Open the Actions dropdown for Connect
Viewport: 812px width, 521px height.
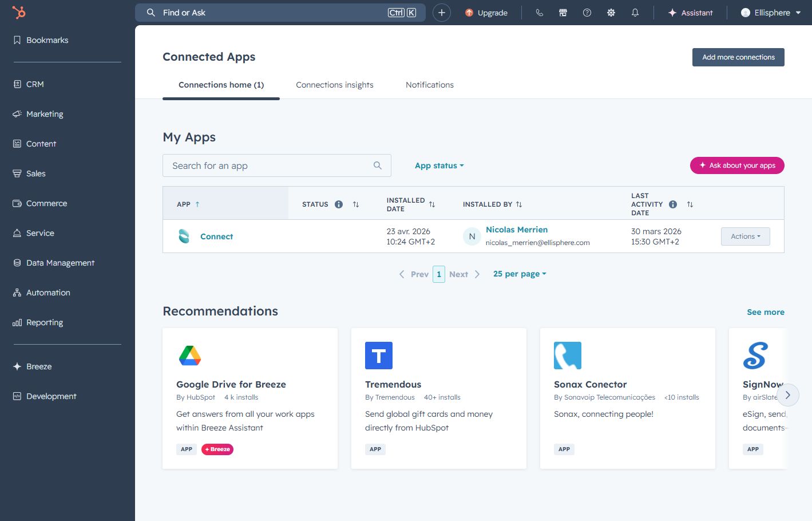coord(745,236)
